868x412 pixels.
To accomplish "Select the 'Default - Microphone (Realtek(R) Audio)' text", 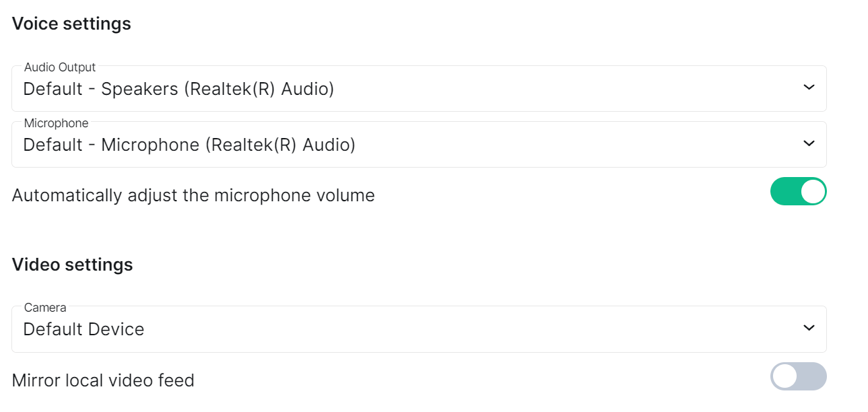I will click(x=189, y=145).
